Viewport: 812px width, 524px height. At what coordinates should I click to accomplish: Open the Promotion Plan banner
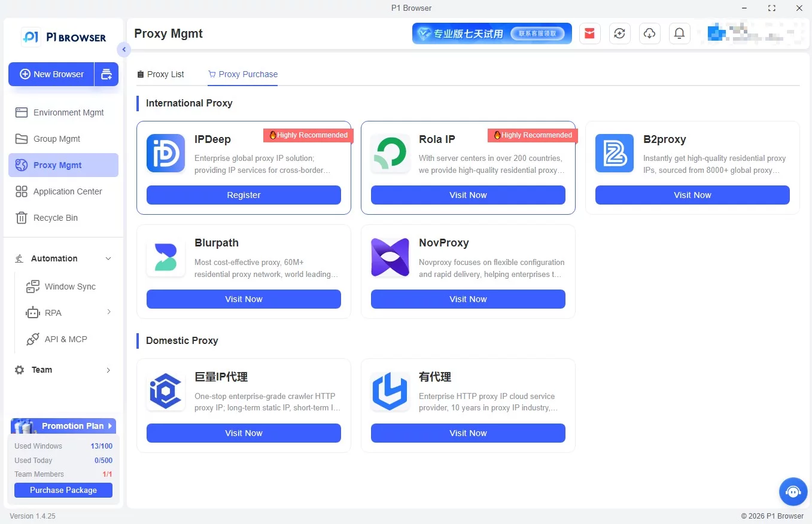(63, 426)
